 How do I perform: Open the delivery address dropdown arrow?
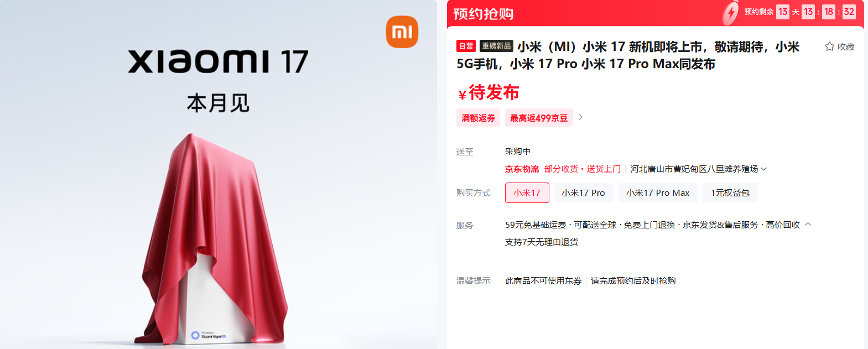(763, 169)
